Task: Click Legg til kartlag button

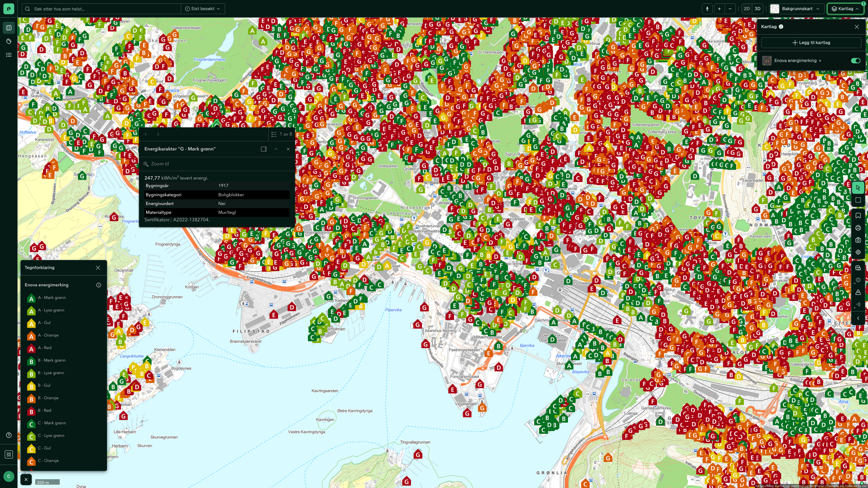Action: (811, 43)
